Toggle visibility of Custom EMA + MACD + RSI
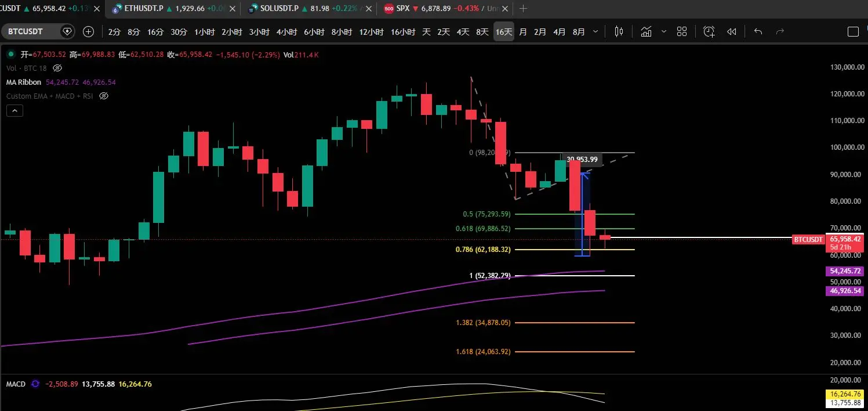 (x=104, y=96)
